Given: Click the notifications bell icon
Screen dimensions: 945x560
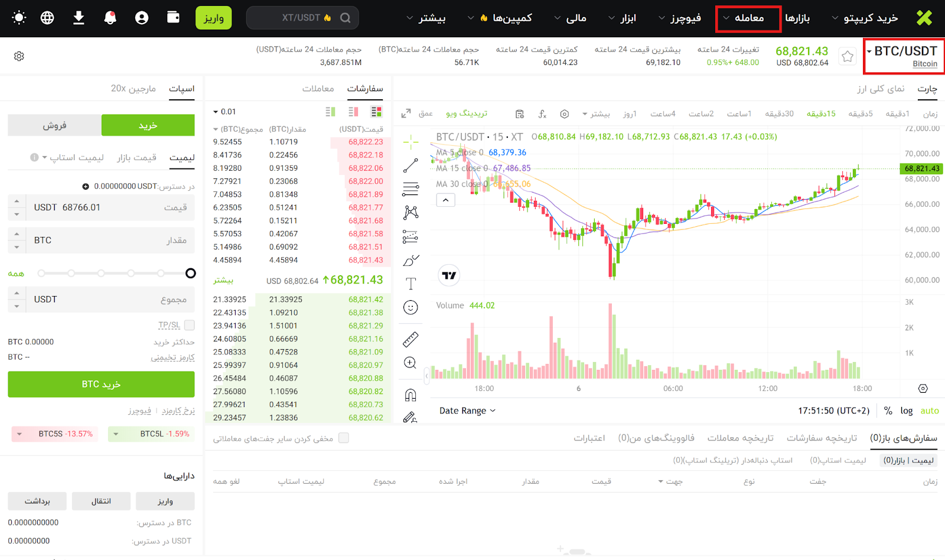Looking at the screenshot, I should coord(110,18).
